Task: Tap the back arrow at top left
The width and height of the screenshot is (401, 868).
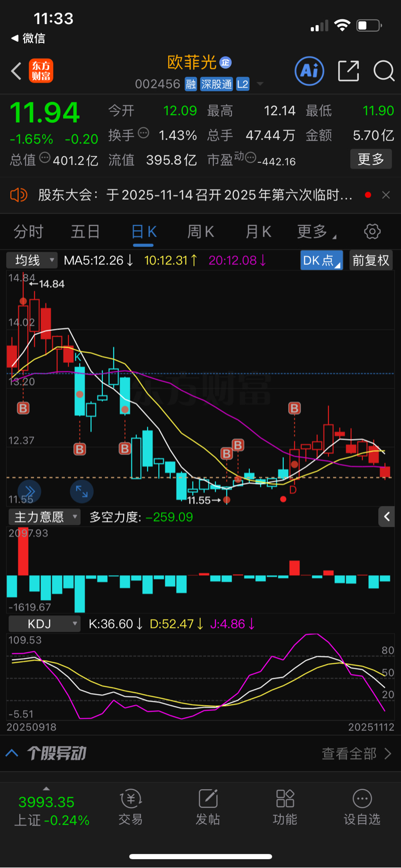Action: [x=16, y=71]
